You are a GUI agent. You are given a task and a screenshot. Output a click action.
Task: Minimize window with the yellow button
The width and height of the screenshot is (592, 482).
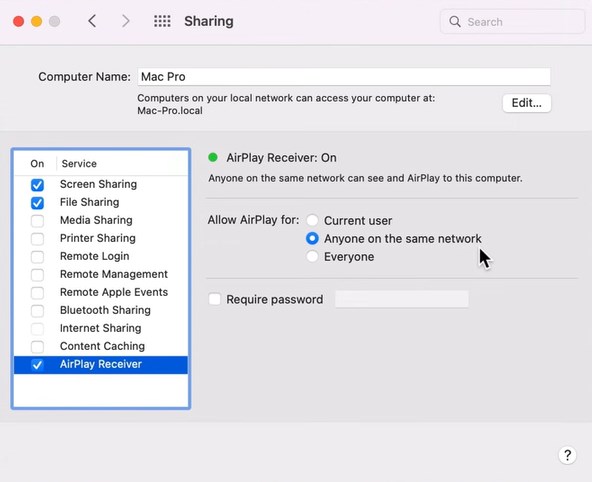tap(37, 21)
